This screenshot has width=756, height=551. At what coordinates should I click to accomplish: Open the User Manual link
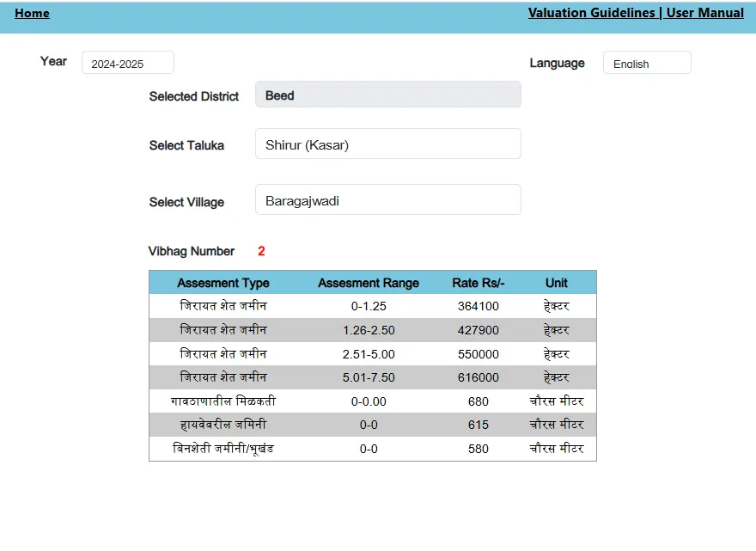click(705, 13)
